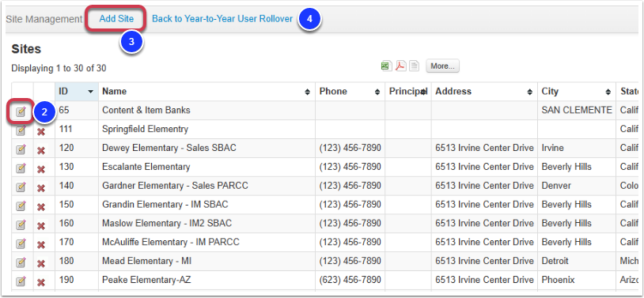Export the sites list to Excel
This screenshot has height=298, width=644.
click(386, 66)
